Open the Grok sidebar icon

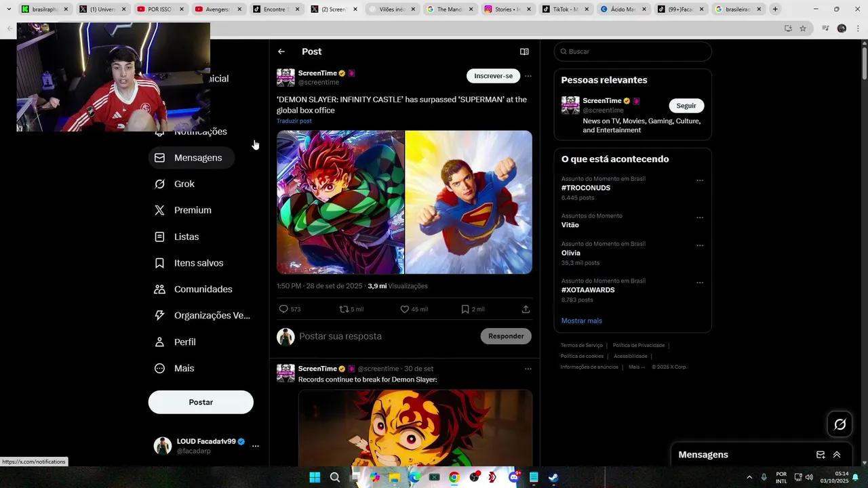tap(159, 184)
